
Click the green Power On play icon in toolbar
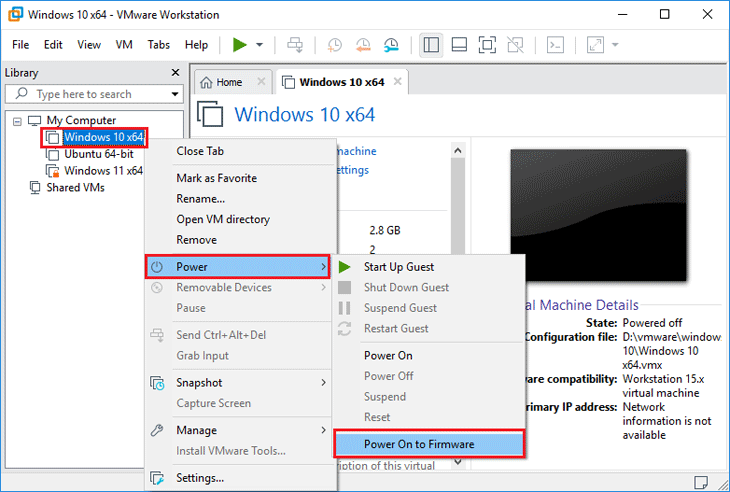coord(240,45)
